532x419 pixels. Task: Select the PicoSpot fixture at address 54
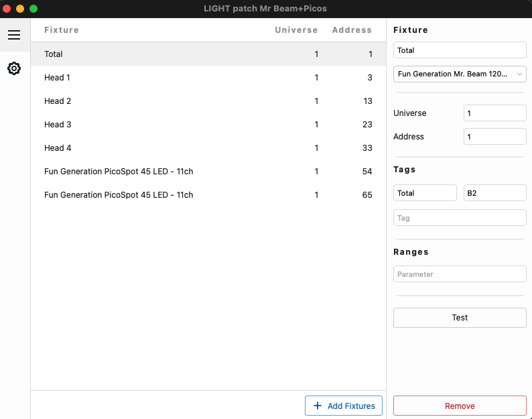pos(208,171)
